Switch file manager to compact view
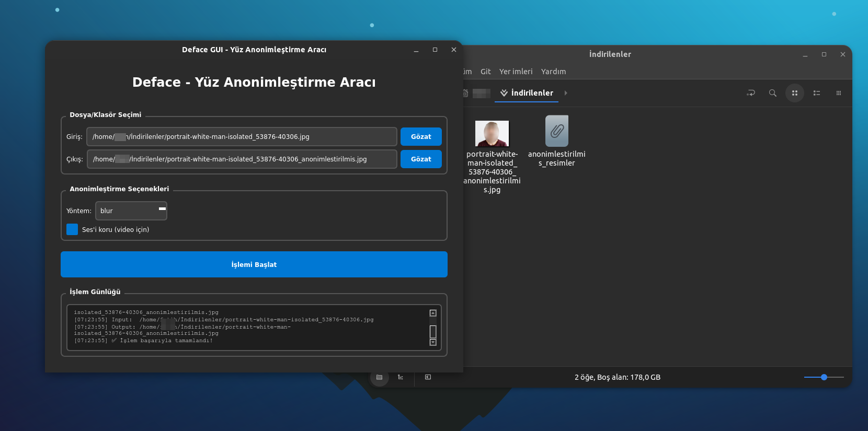The image size is (868, 431). point(838,93)
